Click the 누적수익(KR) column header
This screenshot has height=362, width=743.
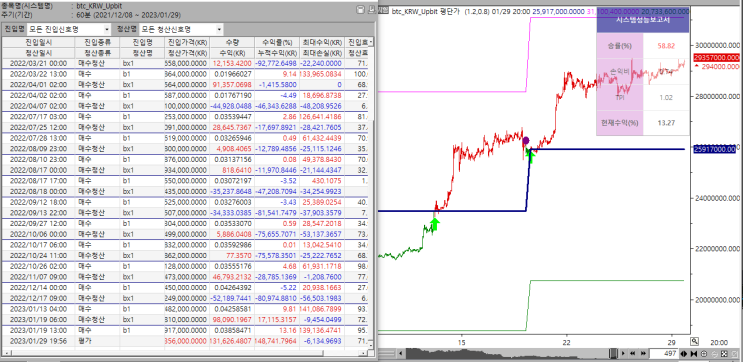tap(277, 53)
